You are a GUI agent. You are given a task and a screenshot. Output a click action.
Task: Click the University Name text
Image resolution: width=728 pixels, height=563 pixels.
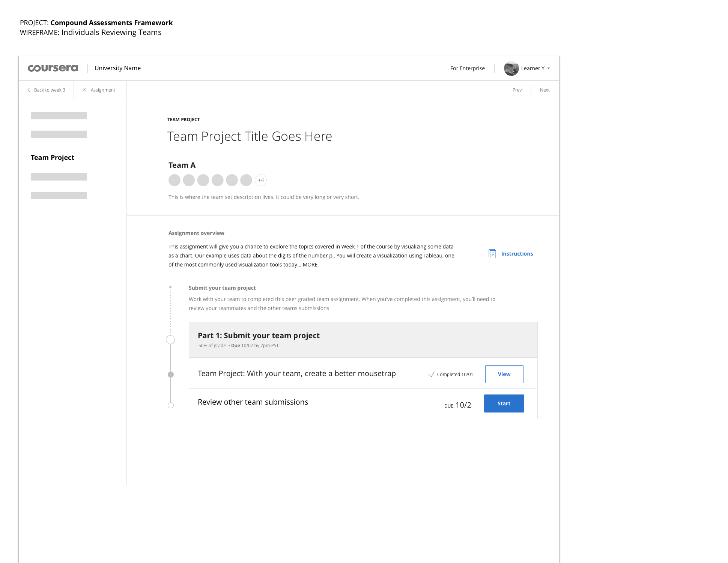pyautogui.click(x=117, y=68)
